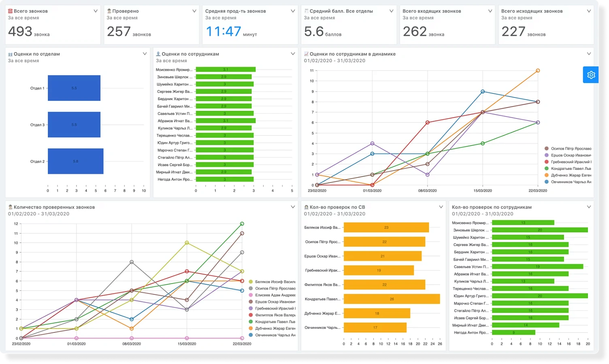
Task: Click blue dot of 'Овчинников Чарльз' in checked-calls legend
Action: [x=251, y=335]
